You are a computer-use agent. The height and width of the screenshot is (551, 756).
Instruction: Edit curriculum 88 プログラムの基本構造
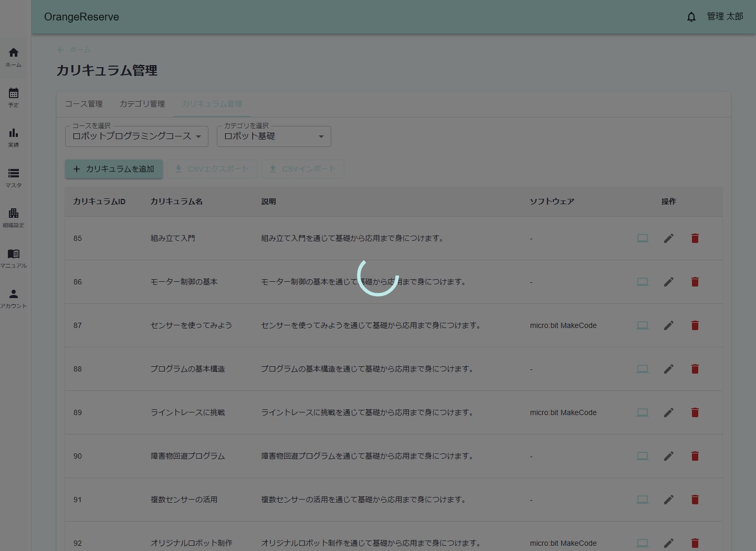pyautogui.click(x=668, y=369)
